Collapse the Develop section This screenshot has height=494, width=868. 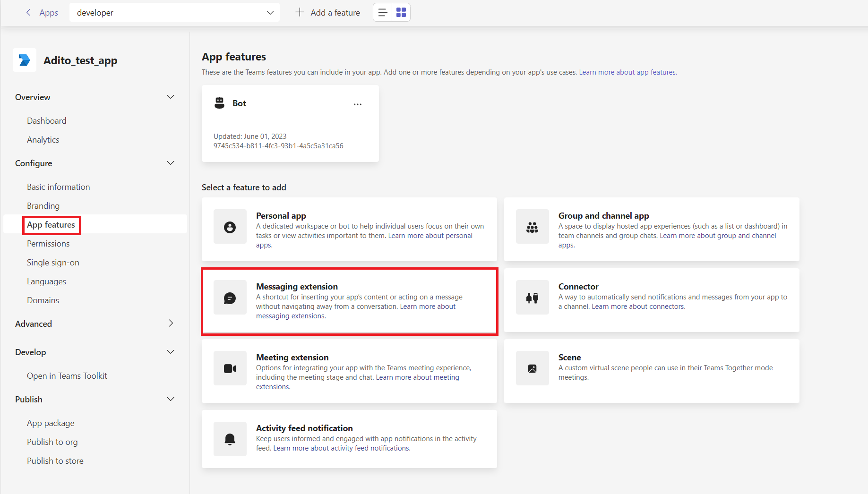171,352
